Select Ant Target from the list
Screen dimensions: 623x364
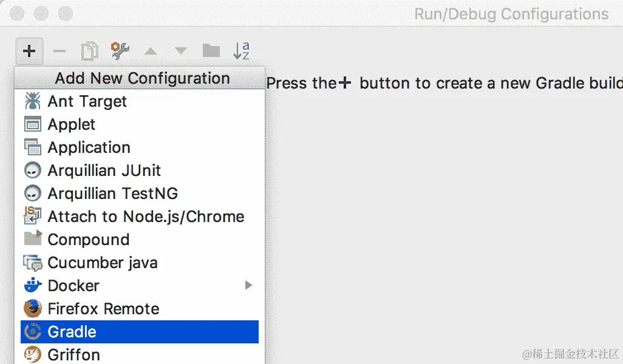coord(140,101)
